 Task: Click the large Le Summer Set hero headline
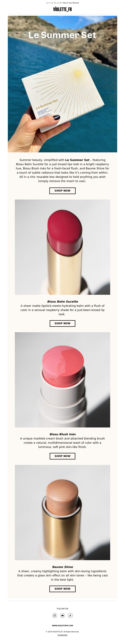point(62,35)
